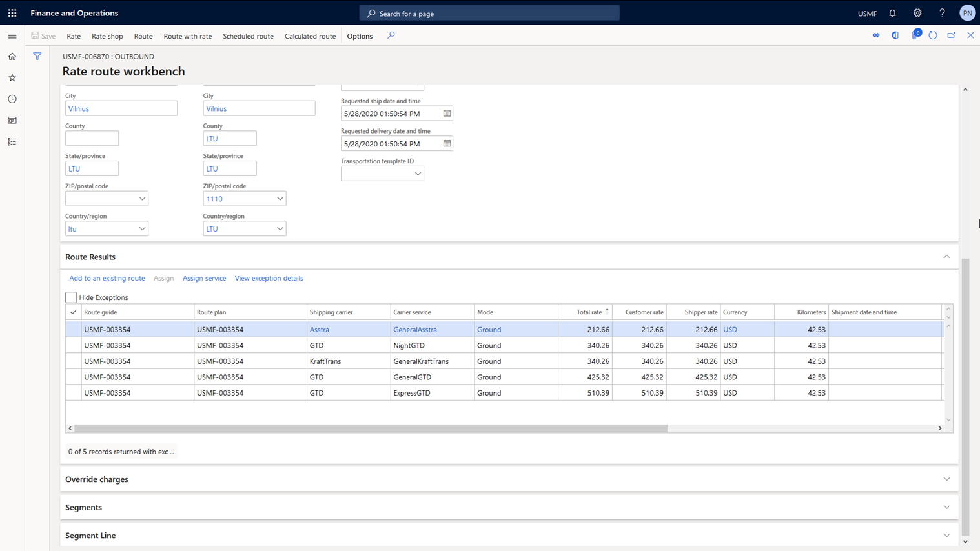The width and height of the screenshot is (980, 551).
Task: Open Recent clock icon in sidebar
Action: click(12, 99)
